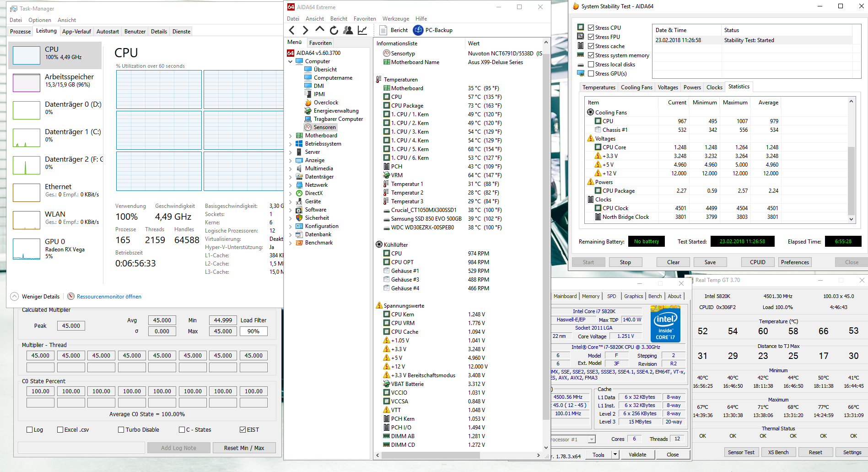Open the Tools dropdown arrow in CPU-Z
Viewport: 868px width, 472px height.
(x=615, y=455)
